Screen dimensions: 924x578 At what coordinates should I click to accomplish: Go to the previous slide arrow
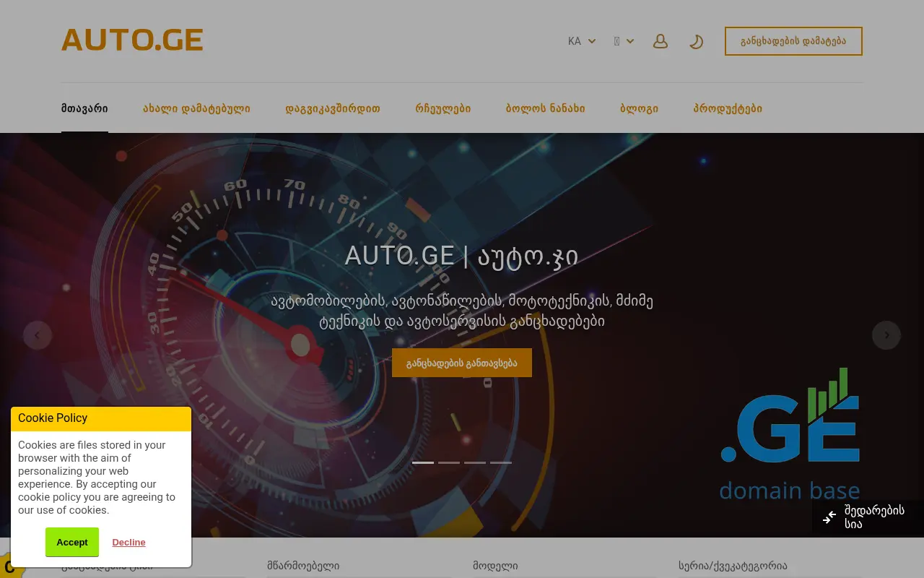[x=38, y=335]
